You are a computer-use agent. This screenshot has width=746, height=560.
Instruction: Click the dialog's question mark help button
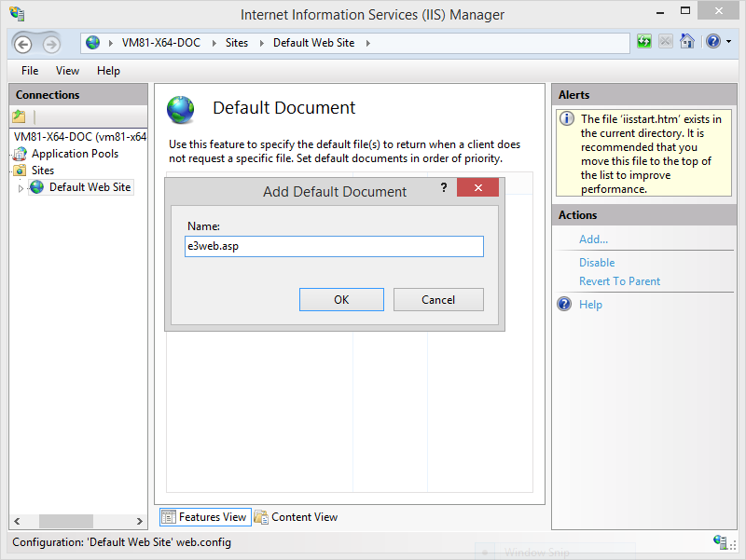444,189
